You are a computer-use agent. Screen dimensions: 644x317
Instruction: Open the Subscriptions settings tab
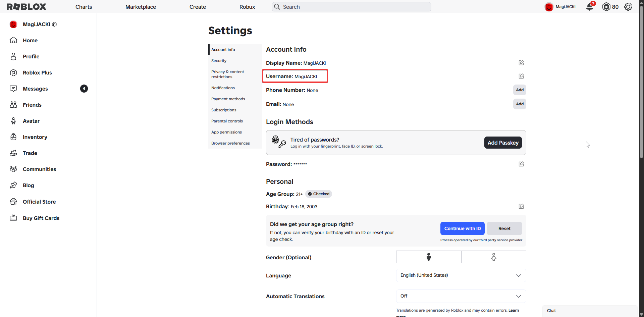235,110
